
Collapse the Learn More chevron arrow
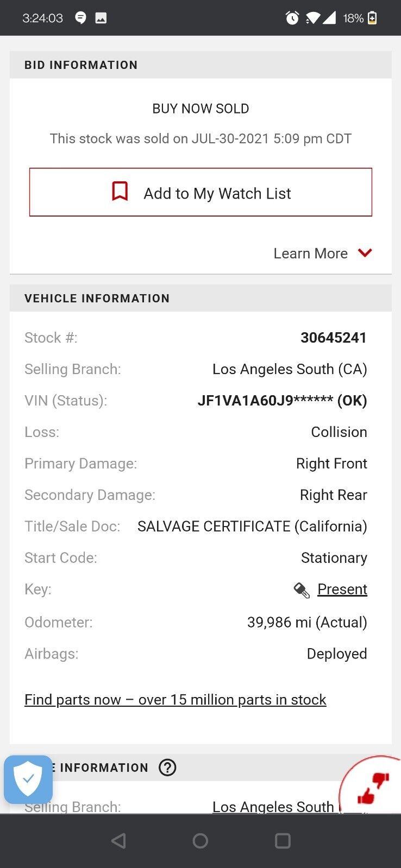365,253
